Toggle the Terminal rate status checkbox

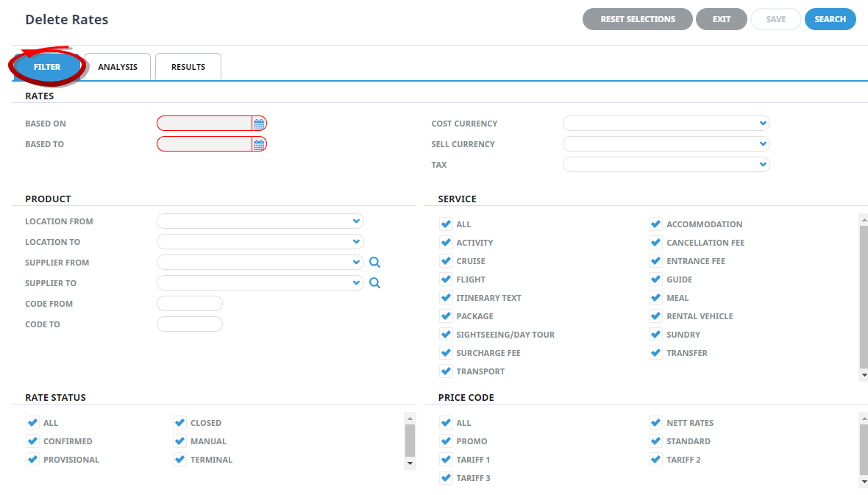pos(180,460)
